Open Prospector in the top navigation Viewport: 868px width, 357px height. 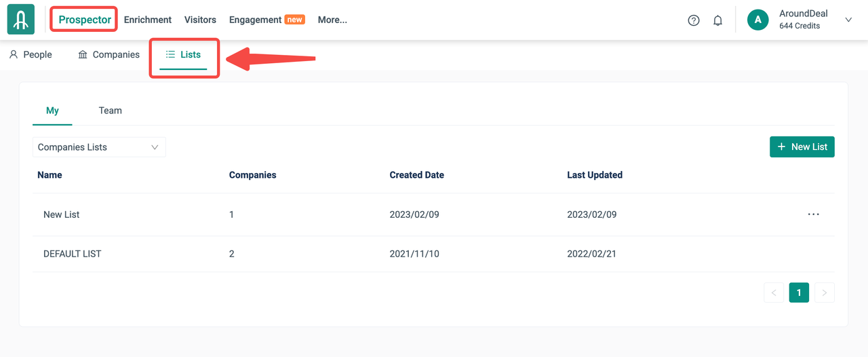[85, 20]
